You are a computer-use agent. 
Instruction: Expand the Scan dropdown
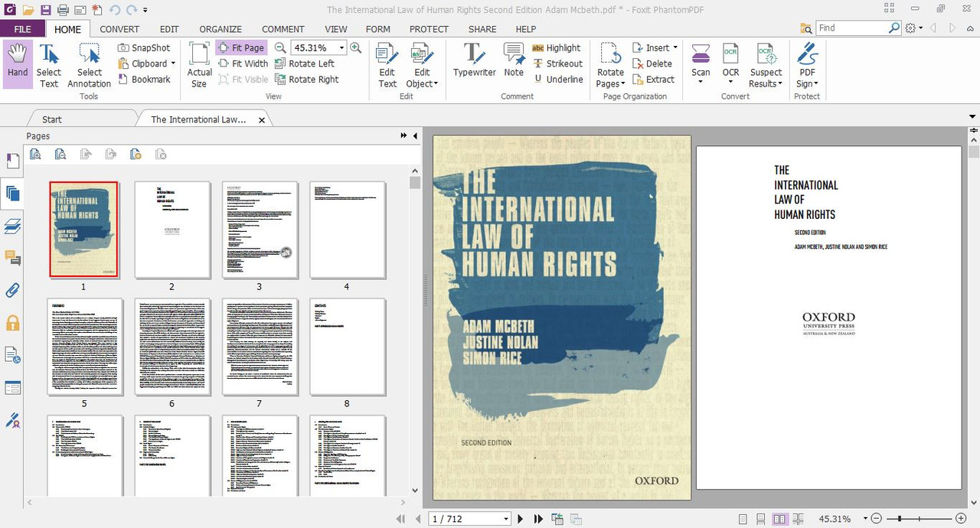coord(701,83)
